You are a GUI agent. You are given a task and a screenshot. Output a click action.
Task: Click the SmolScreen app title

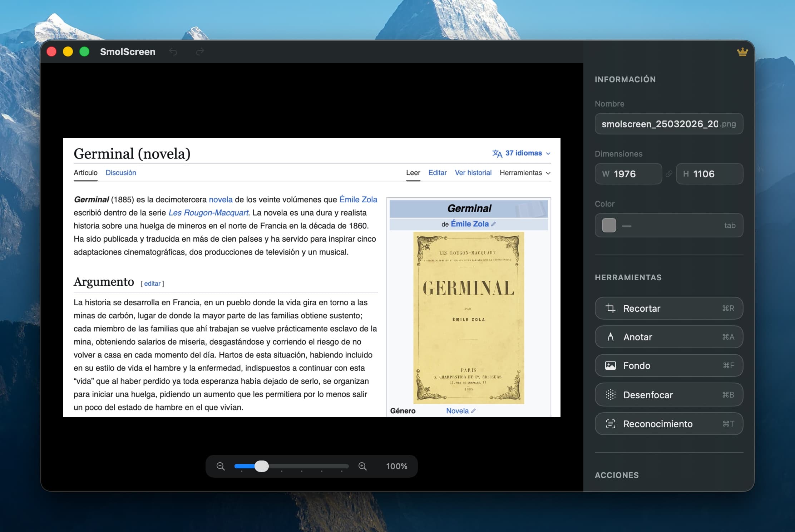[x=128, y=52]
